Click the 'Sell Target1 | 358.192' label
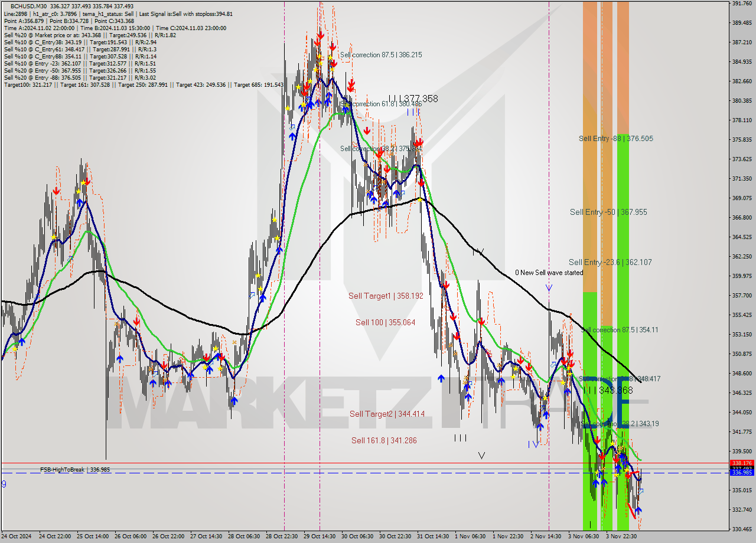This screenshot has width=756, height=543. click(x=386, y=296)
